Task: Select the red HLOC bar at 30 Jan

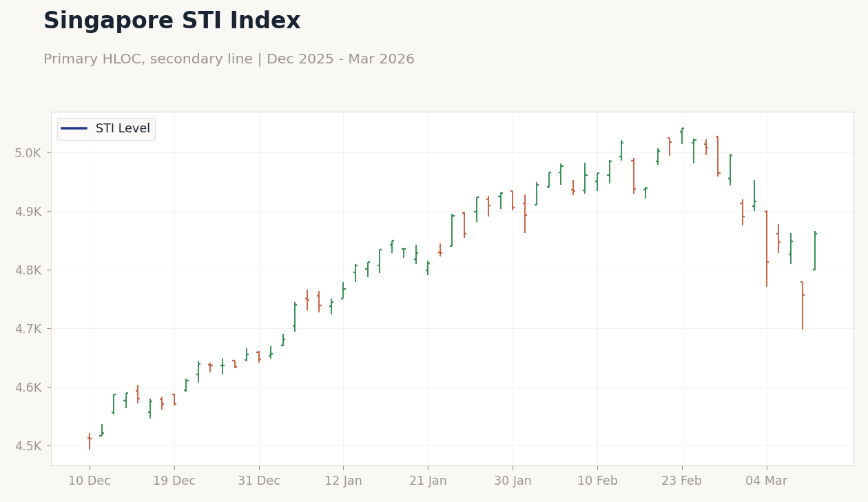Action: click(513, 200)
